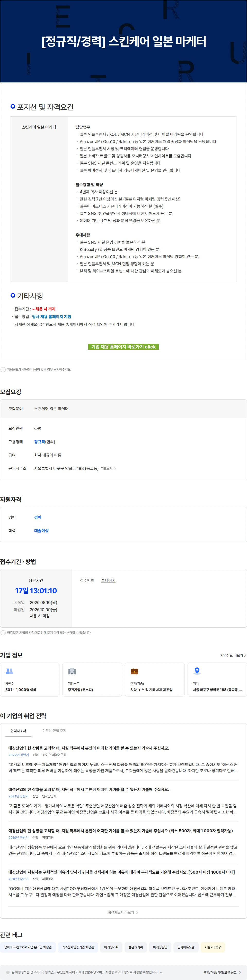Click the remaining time 17일 13:01:10

(36, 590)
